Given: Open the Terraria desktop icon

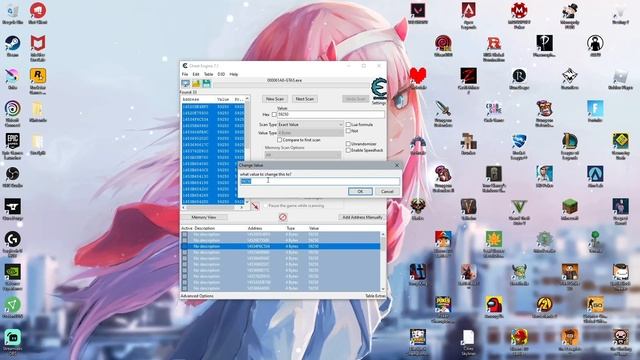Looking at the screenshot, I should [595, 239].
